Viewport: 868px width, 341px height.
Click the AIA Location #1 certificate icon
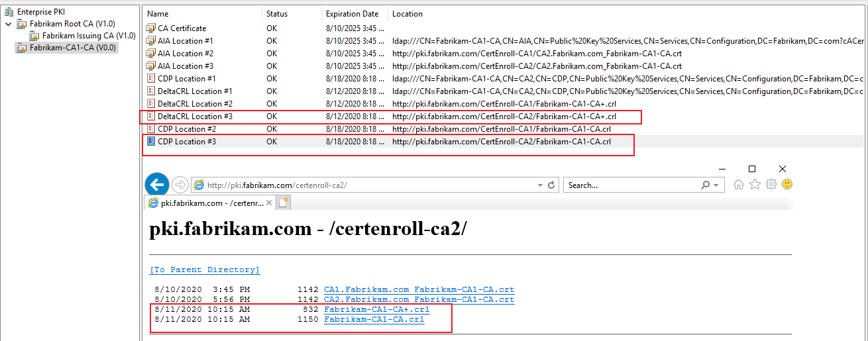point(150,41)
